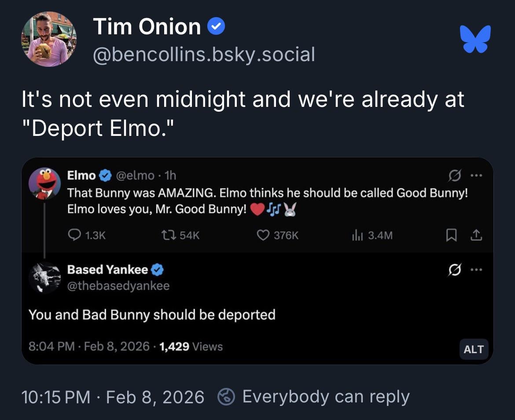This screenshot has width=515, height=420.
Task: Like Elmo's tweet with the heart icon
Action: click(263, 236)
